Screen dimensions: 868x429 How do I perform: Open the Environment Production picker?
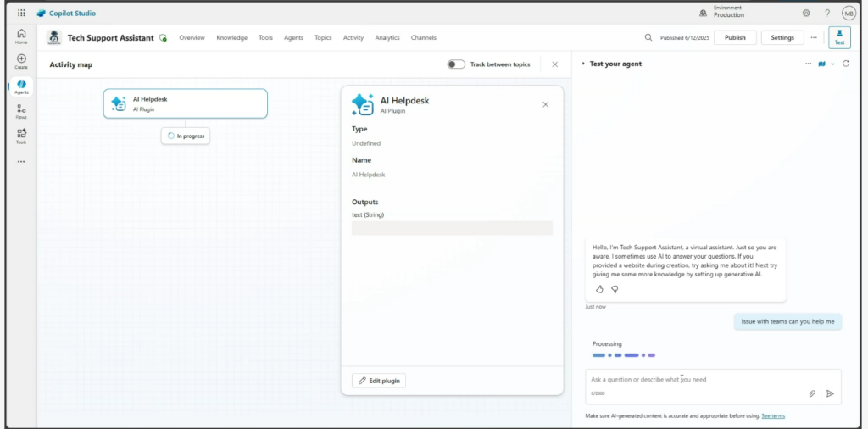coord(722,12)
